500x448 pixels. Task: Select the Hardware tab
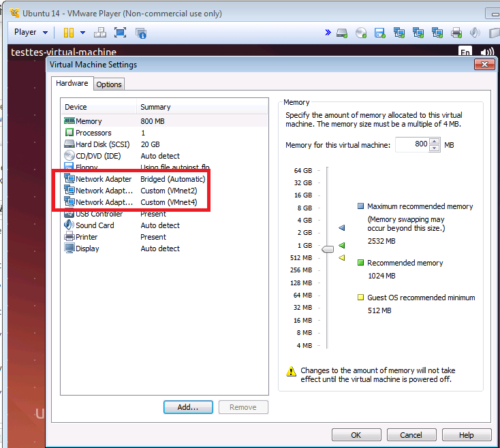click(x=72, y=84)
